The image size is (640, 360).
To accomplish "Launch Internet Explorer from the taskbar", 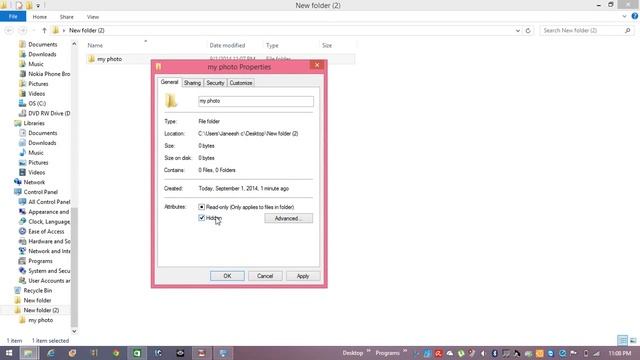I will pyautogui.click(x=51, y=353).
